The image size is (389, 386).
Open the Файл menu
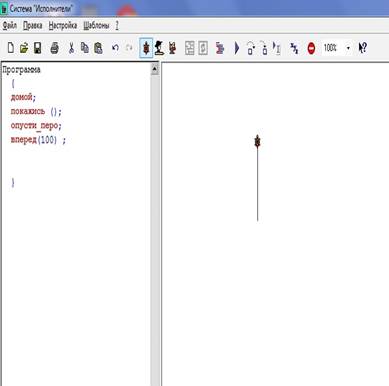tap(10, 26)
